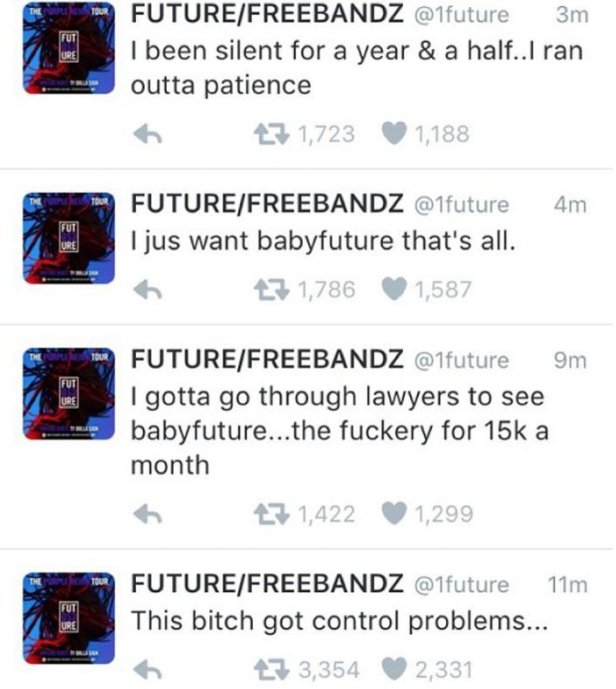Open the avatar on the 9m tweet

(67, 395)
